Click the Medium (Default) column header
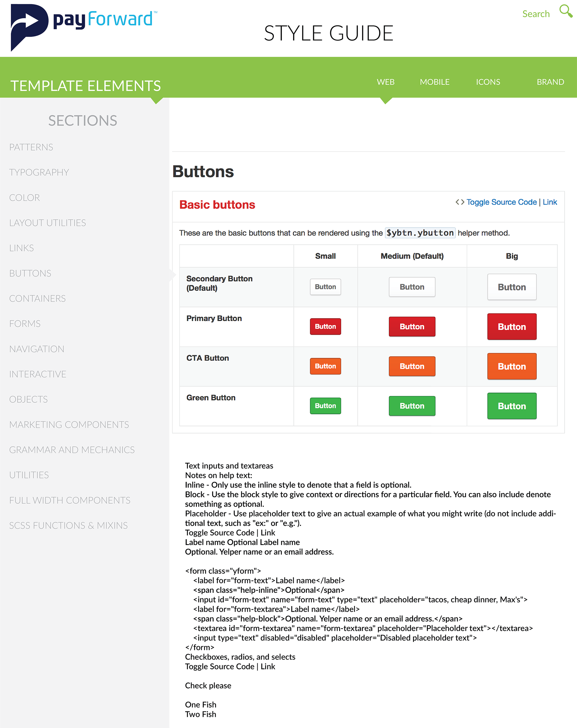Screen dimensions: 577x728 click(412, 256)
